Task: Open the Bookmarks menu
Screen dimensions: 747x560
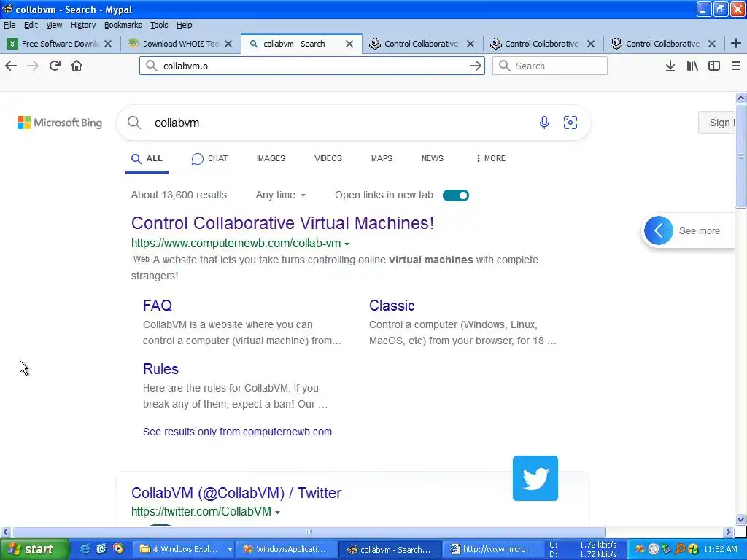Action: point(123,25)
